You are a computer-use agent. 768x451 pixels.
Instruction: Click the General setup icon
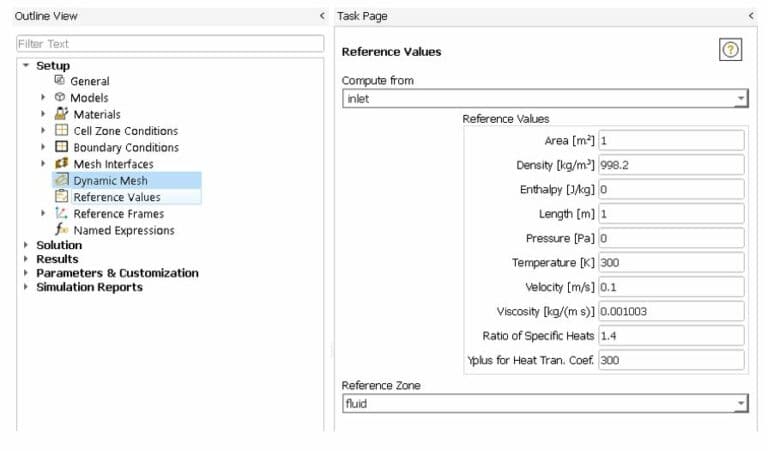60,81
